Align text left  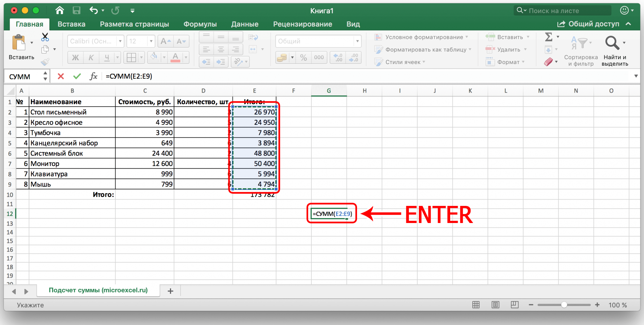tap(206, 49)
